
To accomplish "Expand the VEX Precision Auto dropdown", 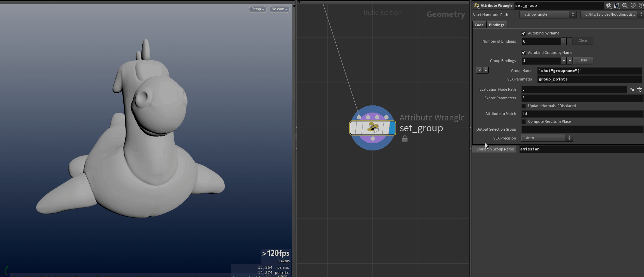I will [547, 138].
